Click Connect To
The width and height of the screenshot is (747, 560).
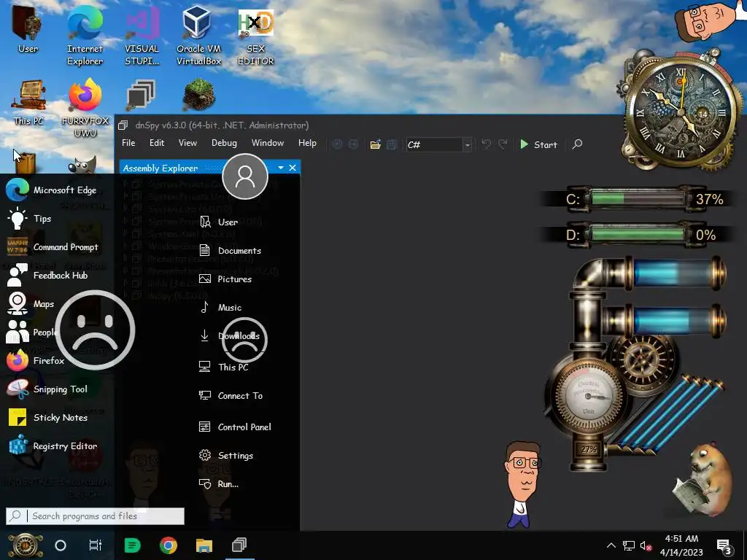pos(231,396)
